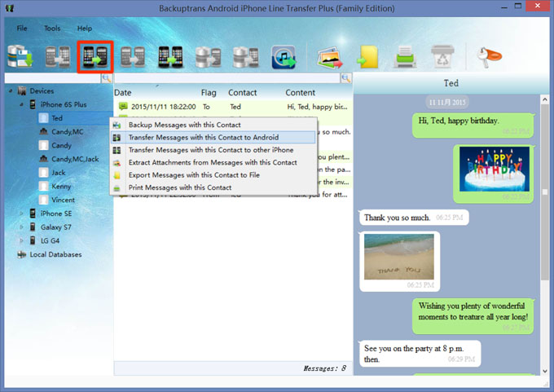Screen dimensions: 554x392
Task: Click the fourth greyed phone transfer toolbar icon
Action: (x=133, y=56)
